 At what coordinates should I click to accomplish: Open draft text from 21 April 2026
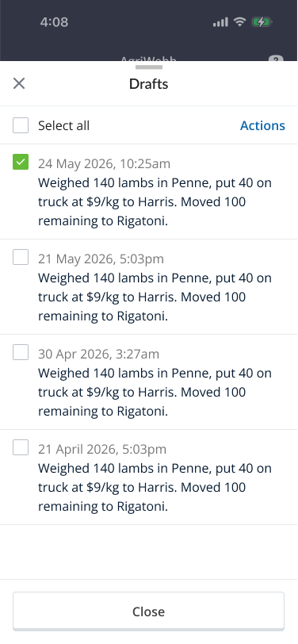click(155, 487)
